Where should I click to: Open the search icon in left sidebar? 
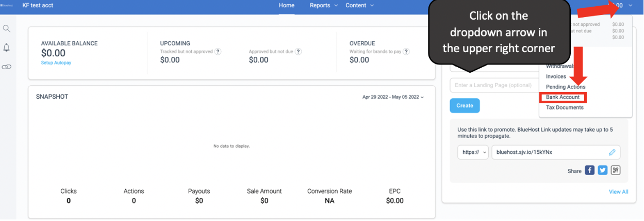7,28
